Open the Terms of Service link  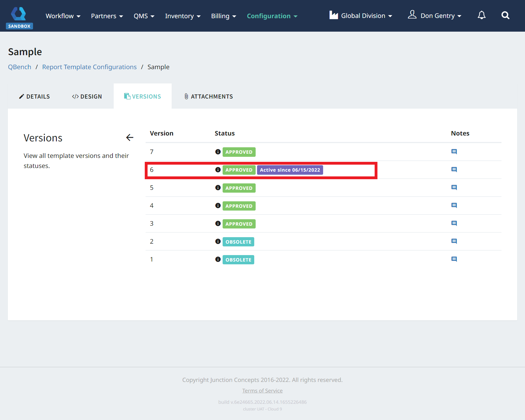tap(262, 391)
